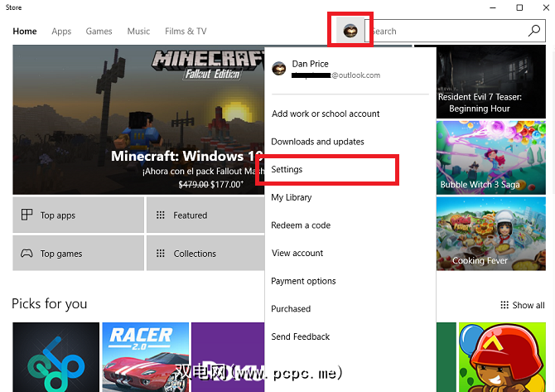The height and width of the screenshot is (392, 555).
Task: Open the Music tab
Action: click(x=138, y=31)
